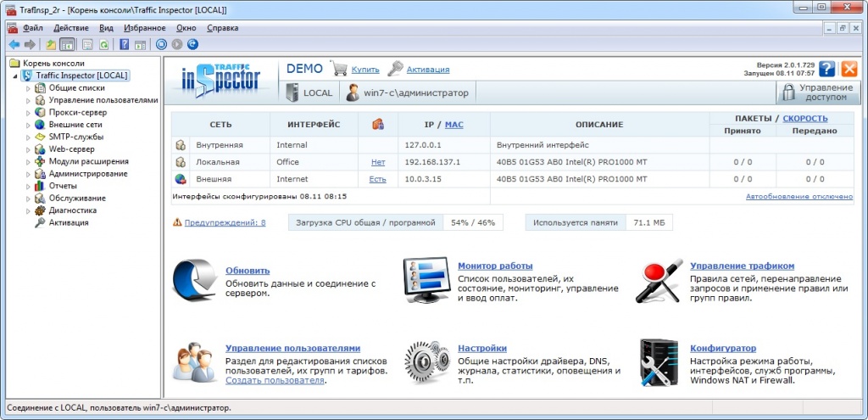This screenshot has height=420, width=868.
Task: Click the Properties toolbar icon
Action: coord(87,44)
